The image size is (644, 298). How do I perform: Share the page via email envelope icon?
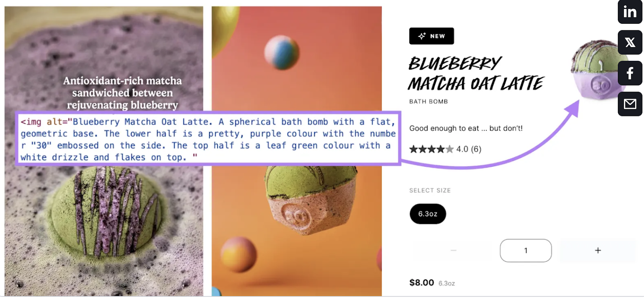630,104
